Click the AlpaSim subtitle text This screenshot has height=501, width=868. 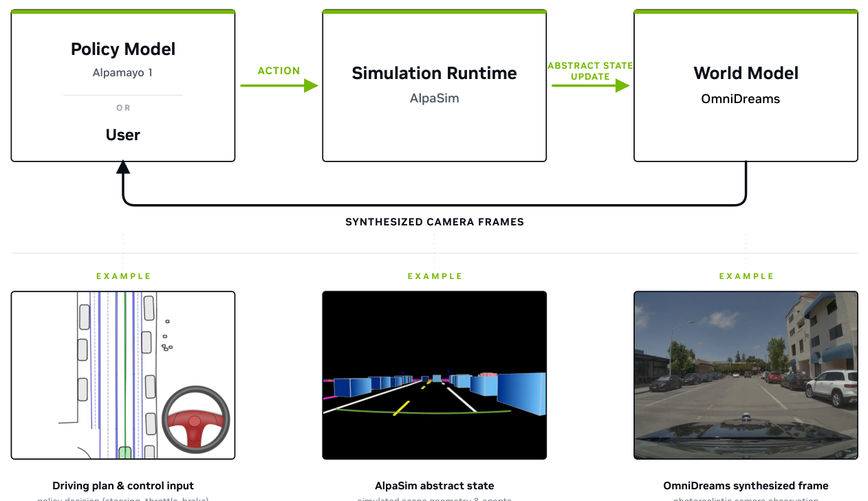coord(435,98)
